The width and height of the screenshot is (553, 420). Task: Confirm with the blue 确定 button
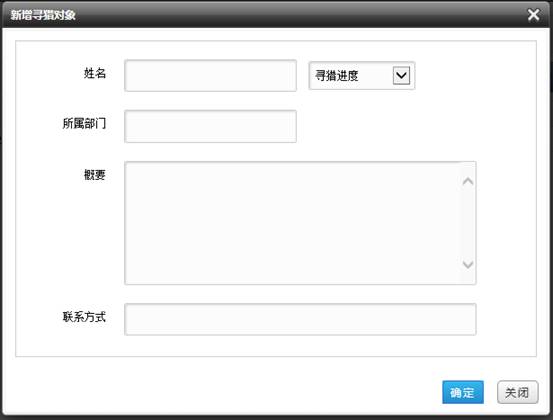click(463, 392)
